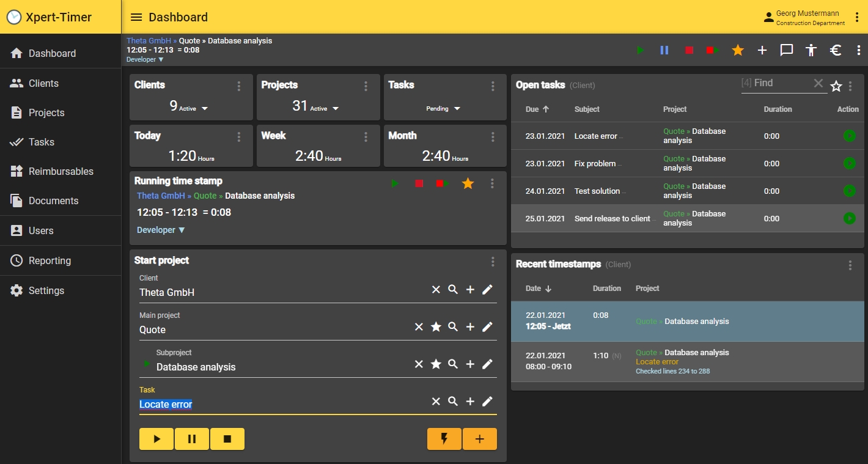The height and width of the screenshot is (464, 868).
Task: Expand Developer dropdown under top header timestamp
Action: tap(145, 59)
